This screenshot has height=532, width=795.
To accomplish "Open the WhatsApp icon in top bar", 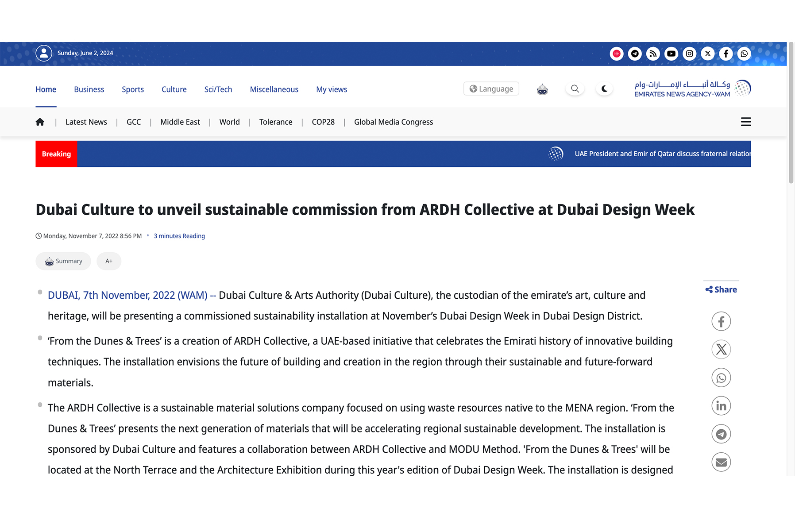I will point(744,54).
